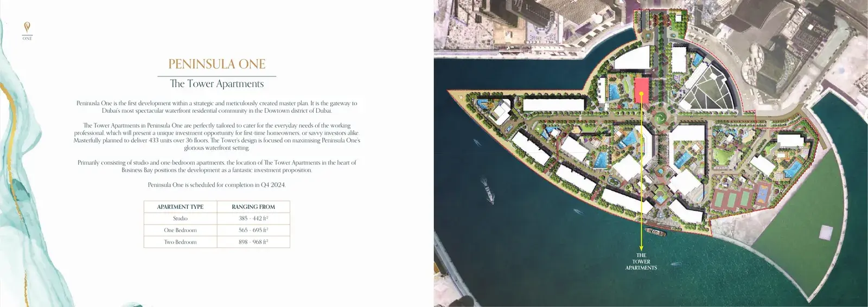This screenshot has height=307, width=868.
Task: Click the 898 - 968 ft² value
Action: point(253,242)
